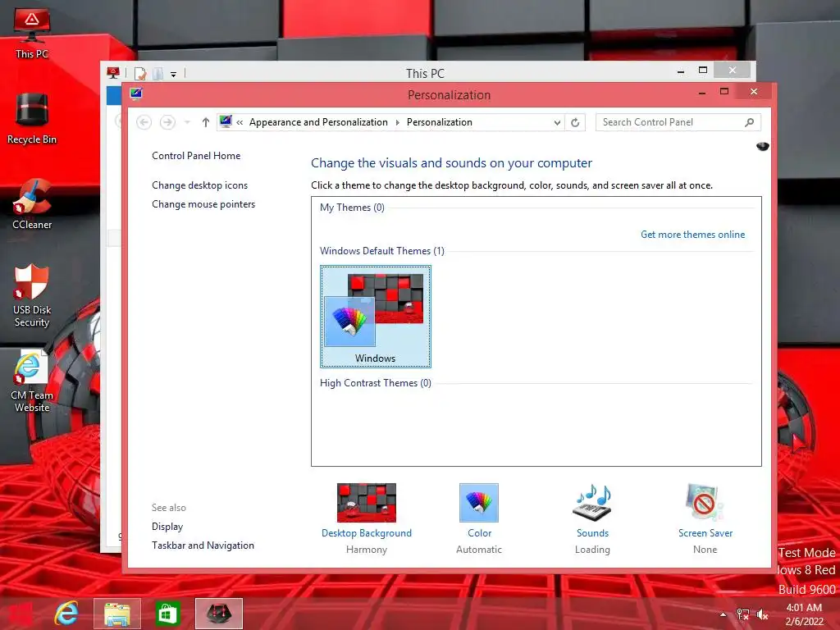Click the Windows Default Themes (1) header
840x630 pixels.
click(x=382, y=251)
